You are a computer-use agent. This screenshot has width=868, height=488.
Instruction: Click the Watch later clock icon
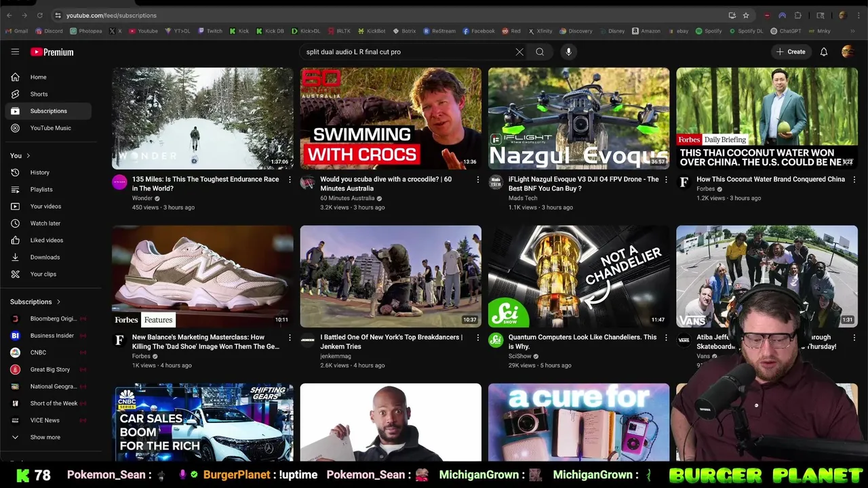coord(16,223)
